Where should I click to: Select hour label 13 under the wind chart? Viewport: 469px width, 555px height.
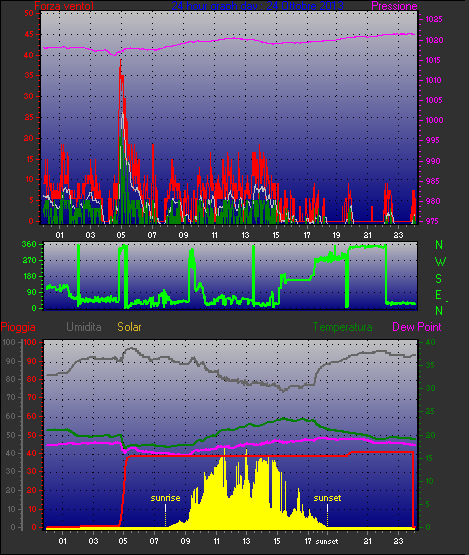pyautogui.click(x=245, y=235)
